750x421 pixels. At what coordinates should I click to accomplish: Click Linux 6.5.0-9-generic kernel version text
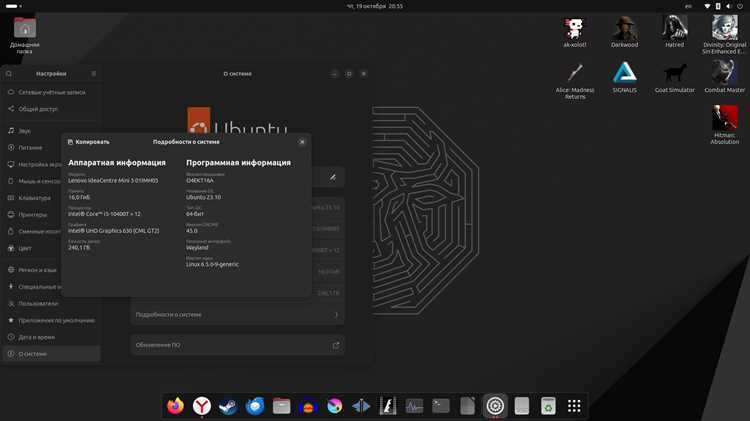point(212,265)
